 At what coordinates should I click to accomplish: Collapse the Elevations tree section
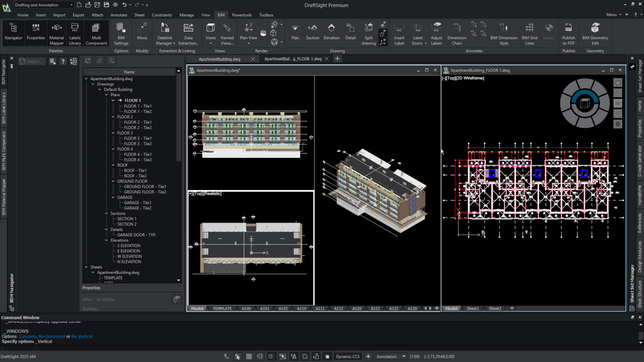tap(106, 240)
